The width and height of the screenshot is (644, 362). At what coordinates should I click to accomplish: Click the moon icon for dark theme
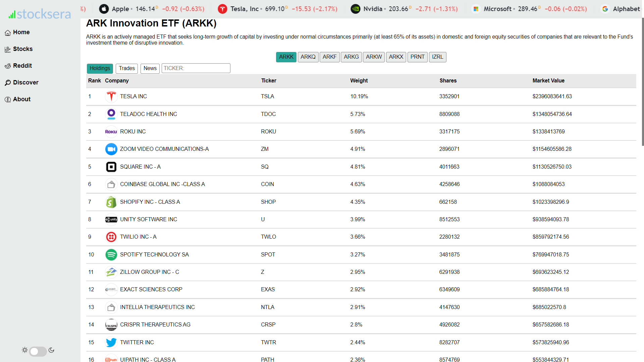tap(51, 350)
